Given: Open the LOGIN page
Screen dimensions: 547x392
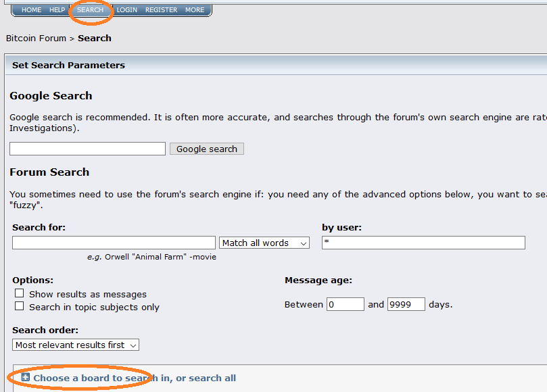Looking at the screenshot, I should point(127,9).
